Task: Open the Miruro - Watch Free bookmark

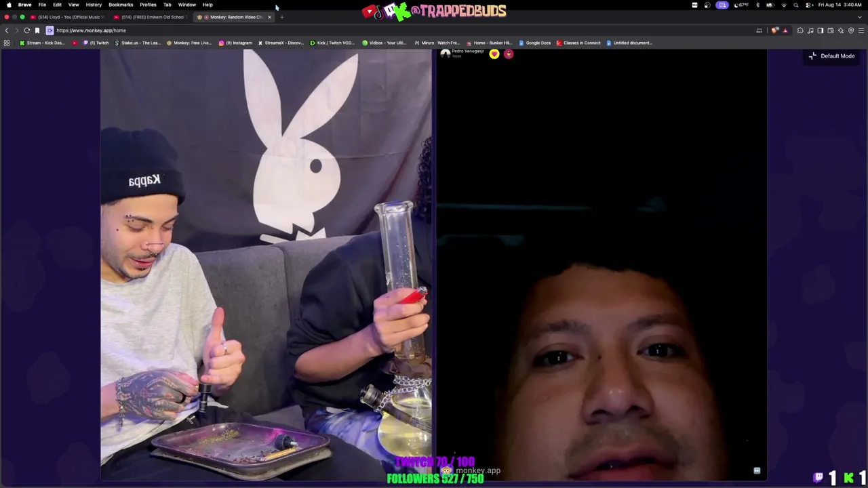Action: pos(437,43)
